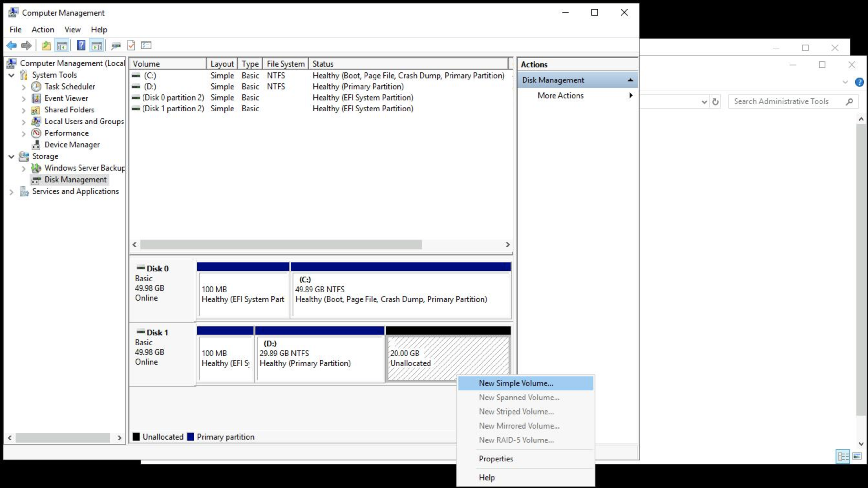
Task: Click the connect drive toolbar icon
Action: (x=116, y=45)
